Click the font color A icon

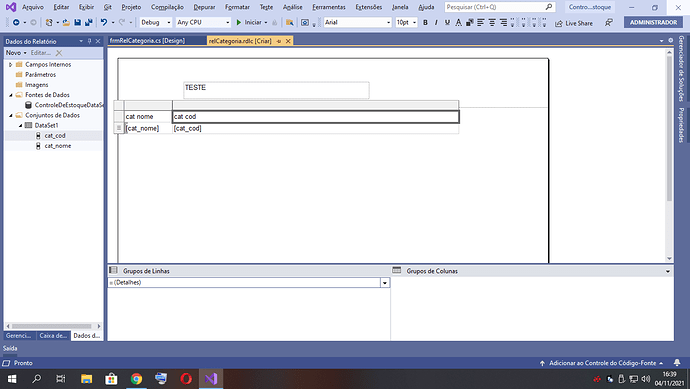coord(459,22)
